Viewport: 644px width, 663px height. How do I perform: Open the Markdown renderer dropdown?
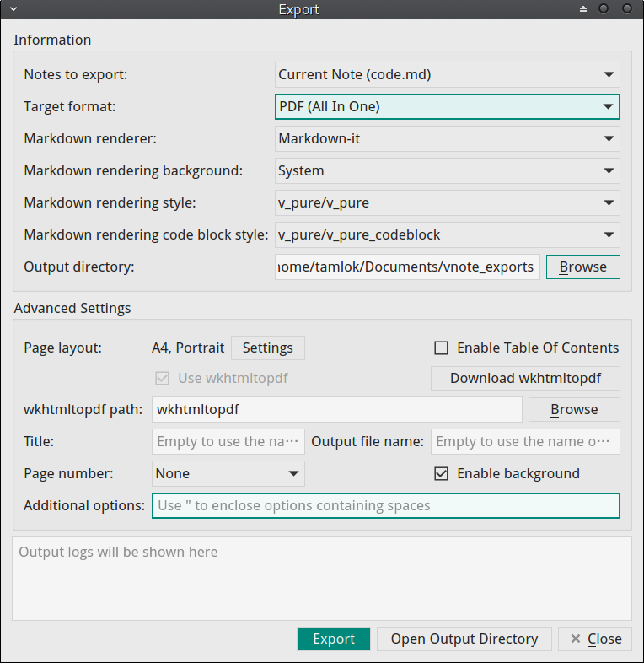pyautogui.click(x=447, y=138)
